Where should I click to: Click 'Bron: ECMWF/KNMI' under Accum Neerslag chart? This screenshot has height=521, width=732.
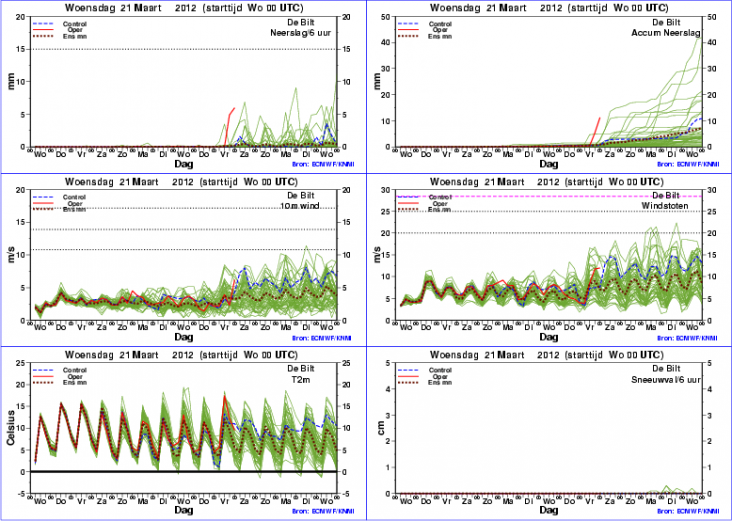[x=688, y=165]
